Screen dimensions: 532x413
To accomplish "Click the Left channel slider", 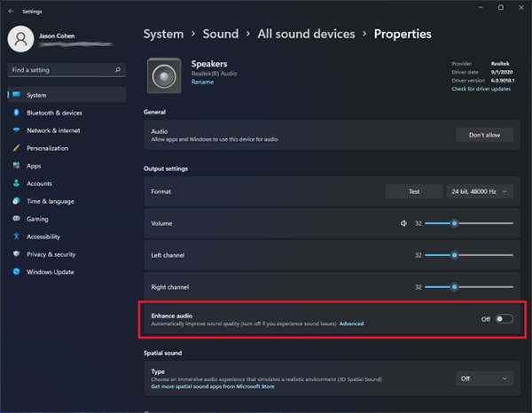I will point(468,255).
